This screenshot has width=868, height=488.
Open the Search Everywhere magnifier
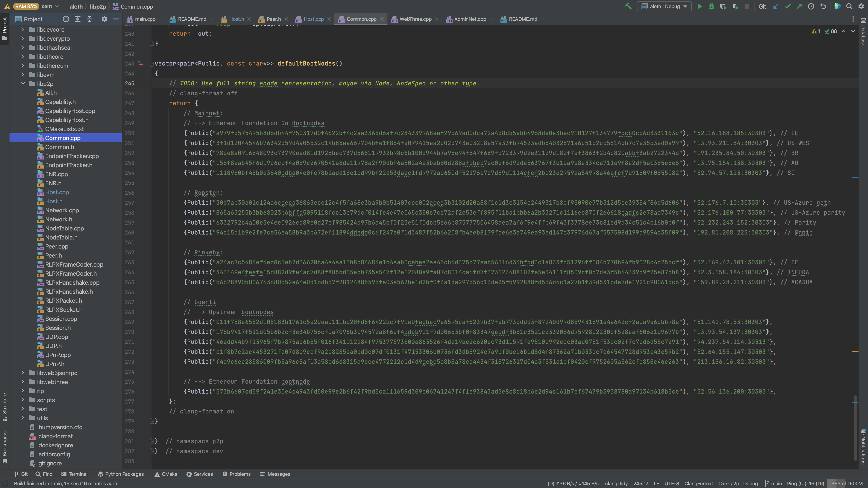(849, 6)
